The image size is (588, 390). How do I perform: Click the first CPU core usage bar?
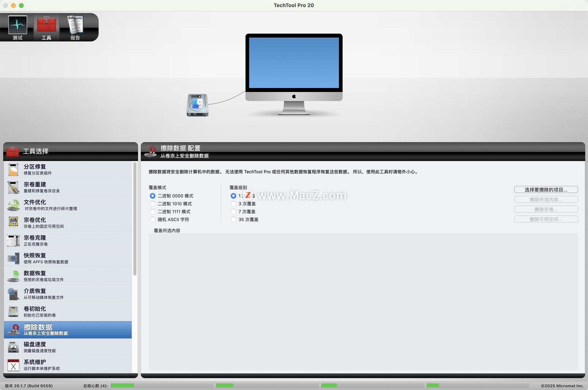click(x=161, y=385)
